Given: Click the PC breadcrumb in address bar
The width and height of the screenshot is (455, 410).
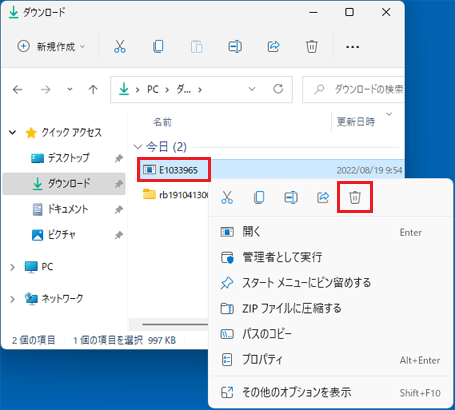Looking at the screenshot, I should 153,89.
